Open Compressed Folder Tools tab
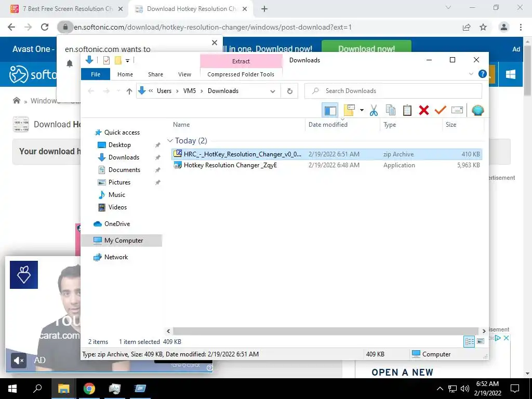The width and height of the screenshot is (532, 399). 241,74
